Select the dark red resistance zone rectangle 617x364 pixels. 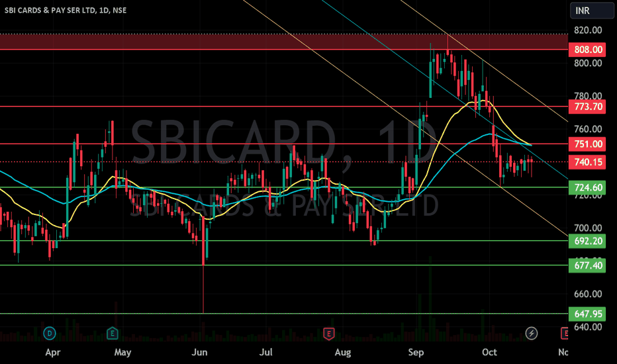point(284,42)
